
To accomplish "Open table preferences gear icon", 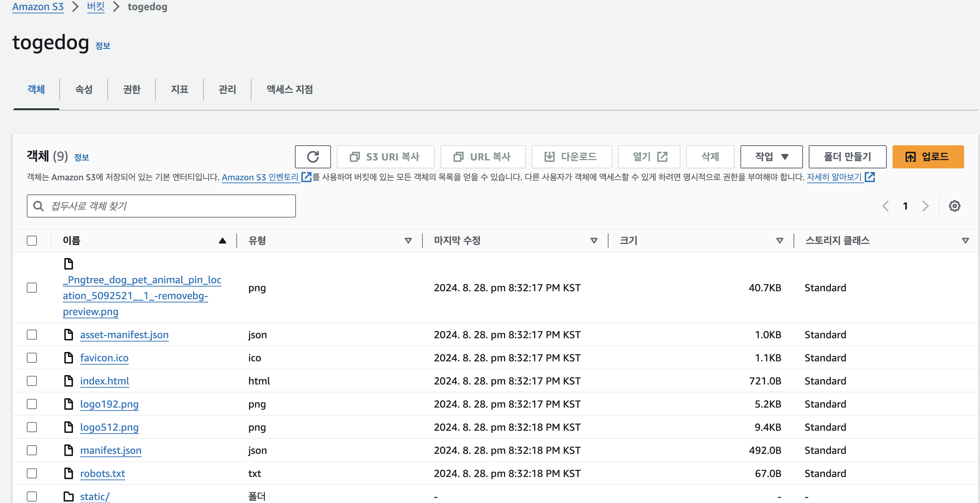I will (x=954, y=206).
